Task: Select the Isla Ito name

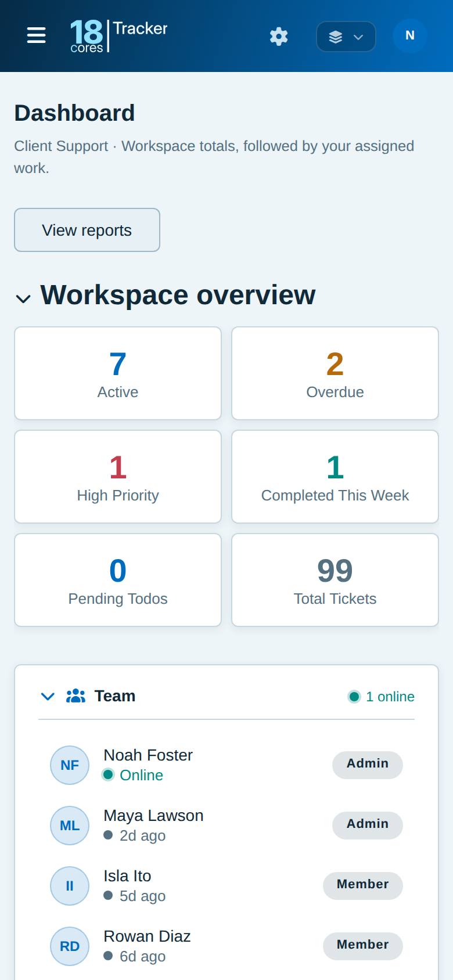Action: coord(127,875)
